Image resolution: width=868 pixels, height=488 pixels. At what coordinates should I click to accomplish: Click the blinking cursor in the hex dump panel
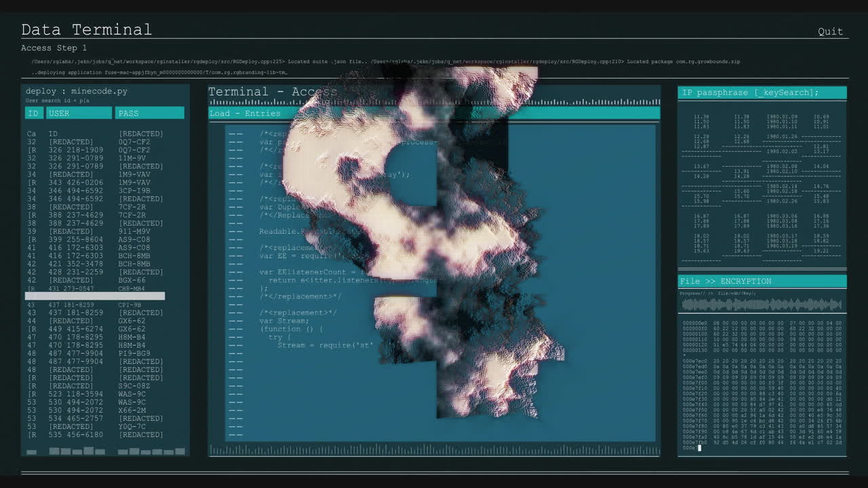point(698,448)
